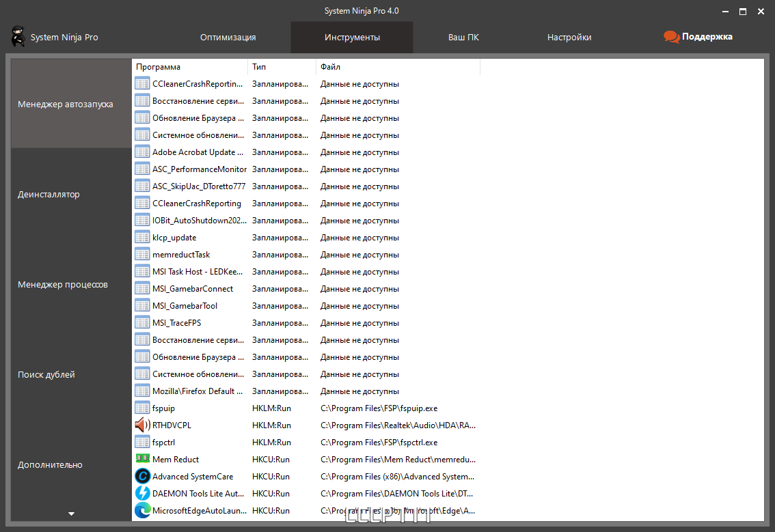Click the icon beside MSI_TraceFPS

click(x=142, y=322)
